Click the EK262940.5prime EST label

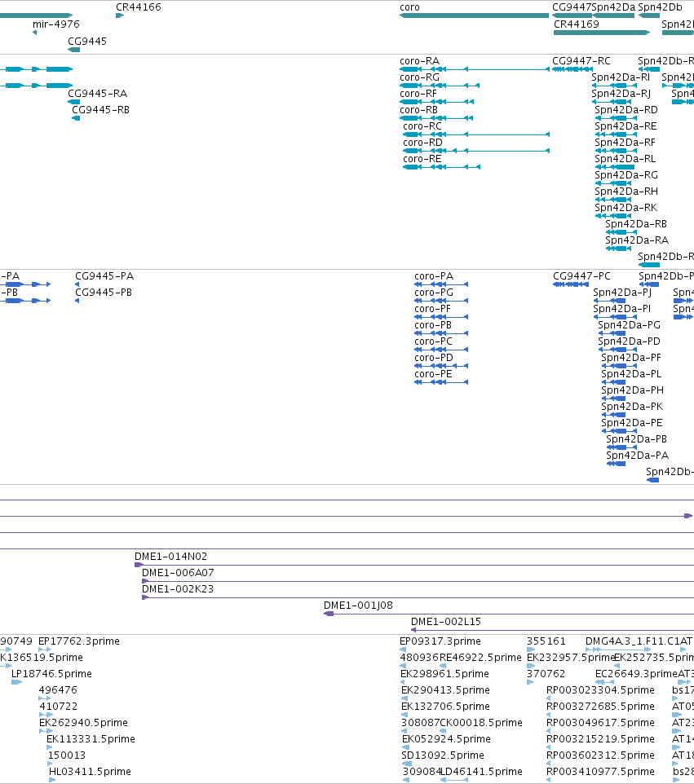click(83, 723)
